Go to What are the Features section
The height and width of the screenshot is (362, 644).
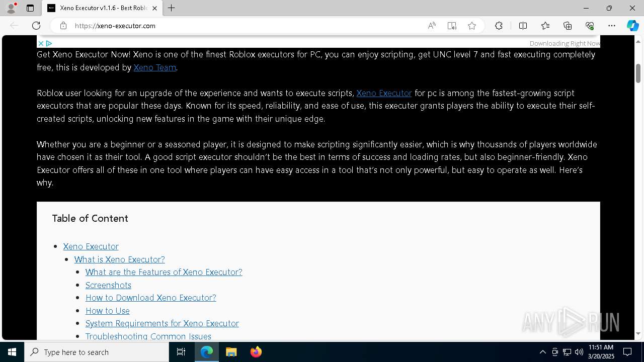pyautogui.click(x=164, y=272)
